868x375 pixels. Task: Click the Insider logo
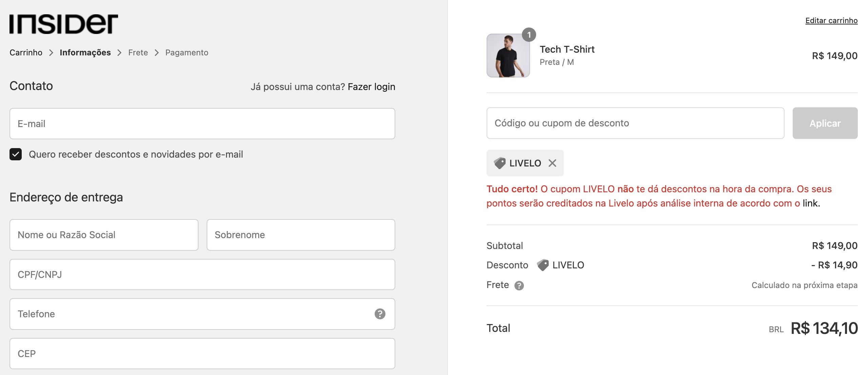point(64,24)
